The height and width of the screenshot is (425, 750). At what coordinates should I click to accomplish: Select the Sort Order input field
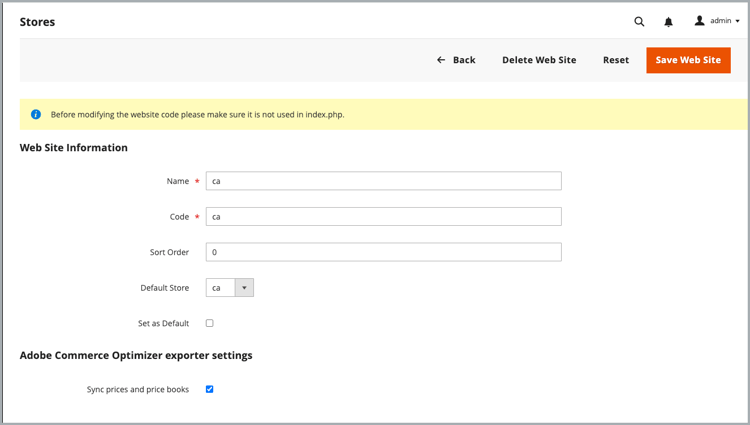click(x=383, y=252)
